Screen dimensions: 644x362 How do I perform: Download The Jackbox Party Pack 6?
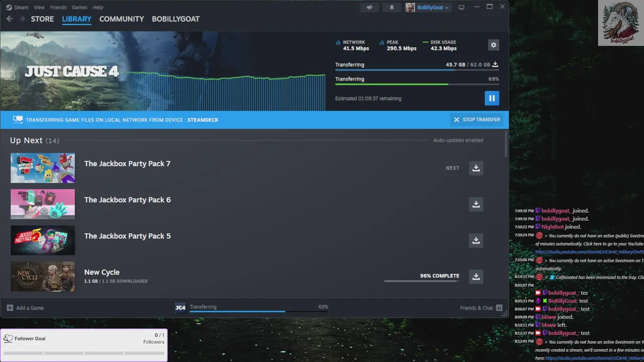tap(476, 204)
